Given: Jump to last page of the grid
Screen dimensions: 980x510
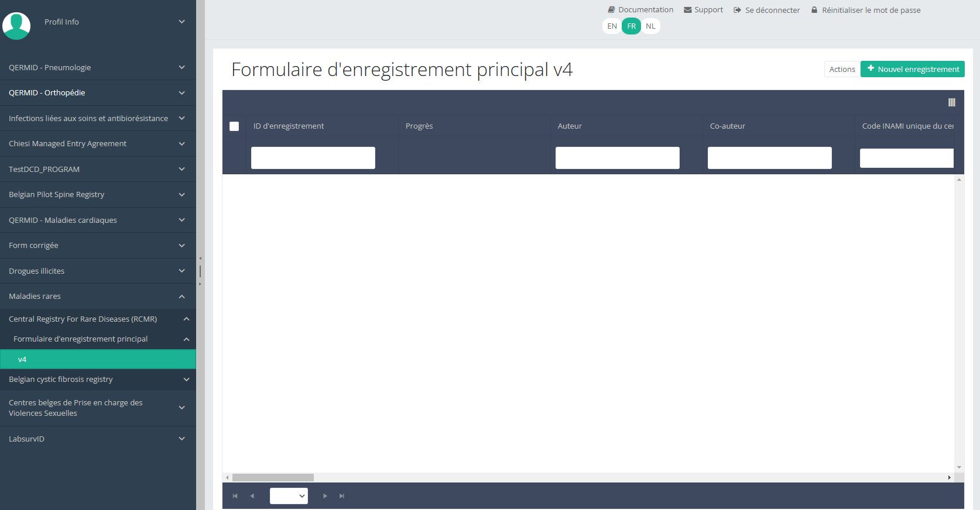Looking at the screenshot, I should [x=342, y=496].
